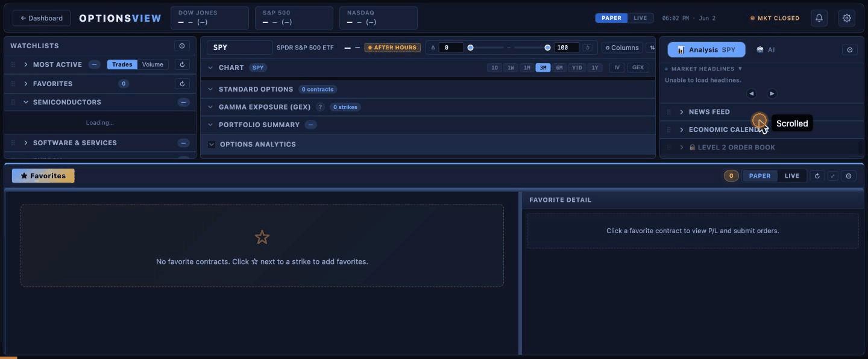
Task: Select the 1W chart range
Action: click(511, 68)
